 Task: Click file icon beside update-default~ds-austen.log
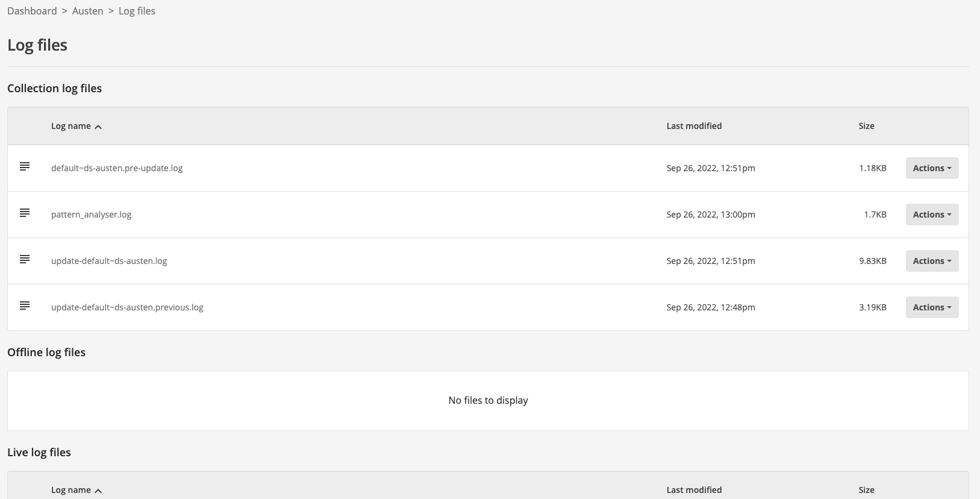[x=25, y=259]
